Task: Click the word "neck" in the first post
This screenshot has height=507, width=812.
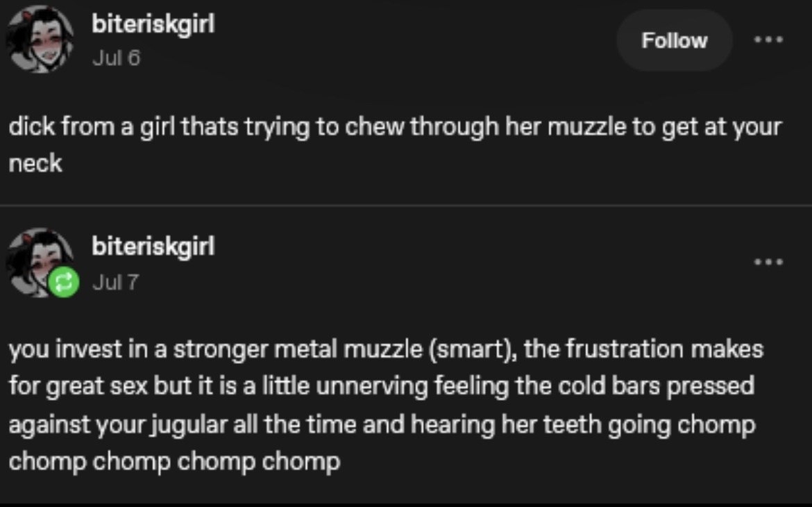Action: tap(35, 165)
